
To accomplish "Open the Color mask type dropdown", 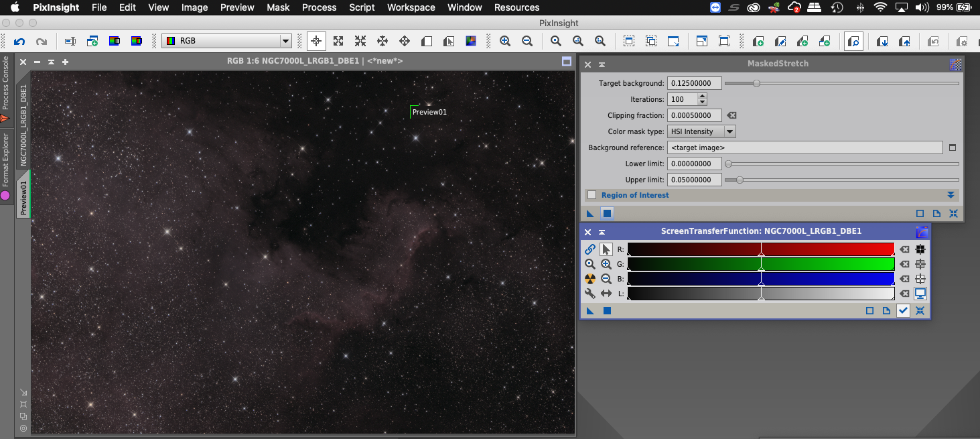I will [729, 131].
